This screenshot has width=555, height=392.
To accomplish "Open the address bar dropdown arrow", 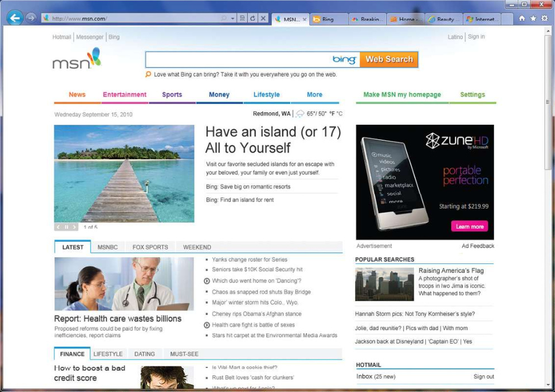I will (233, 18).
